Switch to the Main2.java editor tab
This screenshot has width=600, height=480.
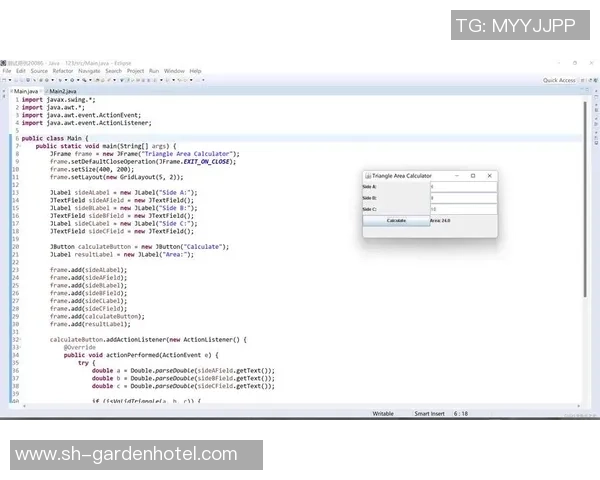pyautogui.click(x=62, y=91)
